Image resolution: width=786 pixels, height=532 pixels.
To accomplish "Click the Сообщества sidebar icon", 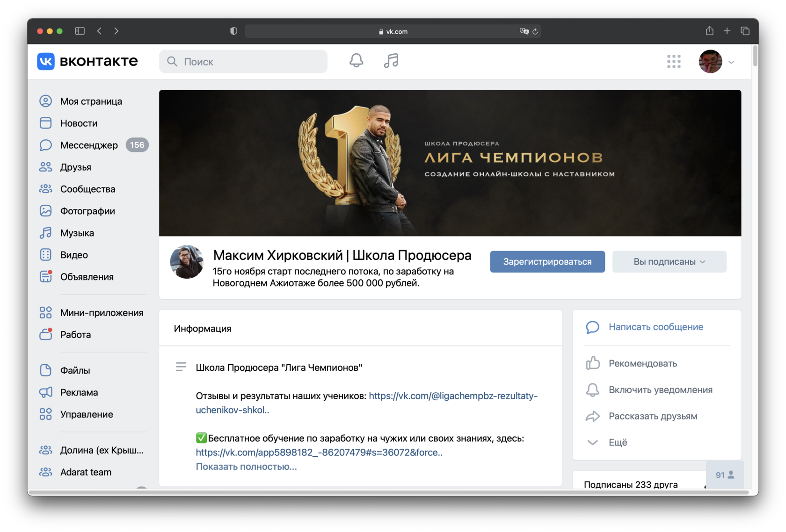I will pos(45,189).
